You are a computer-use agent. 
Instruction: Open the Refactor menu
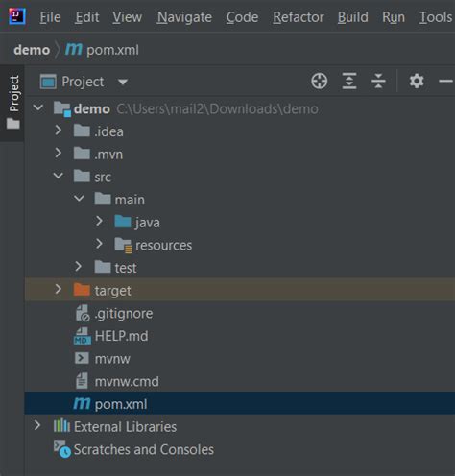click(x=299, y=17)
